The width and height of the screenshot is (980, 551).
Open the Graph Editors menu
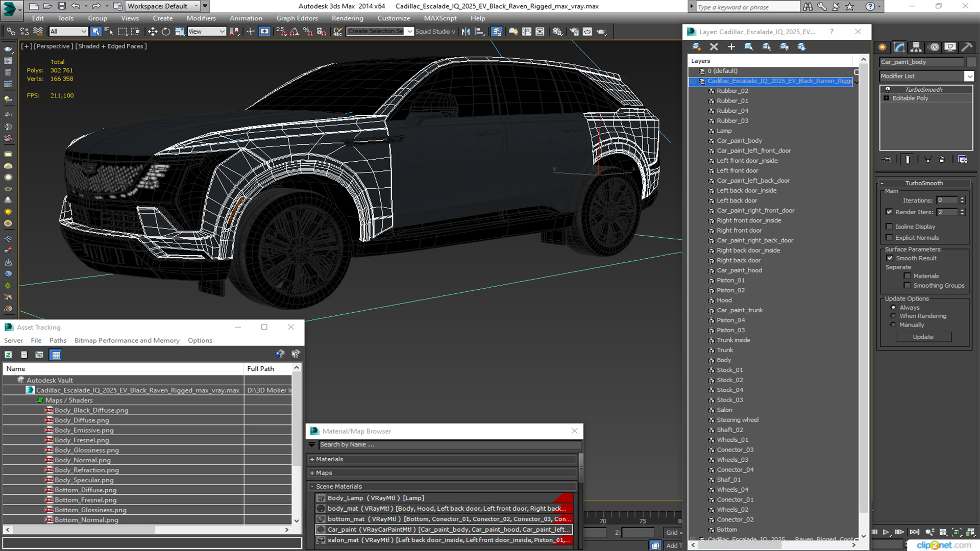coord(297,18)
